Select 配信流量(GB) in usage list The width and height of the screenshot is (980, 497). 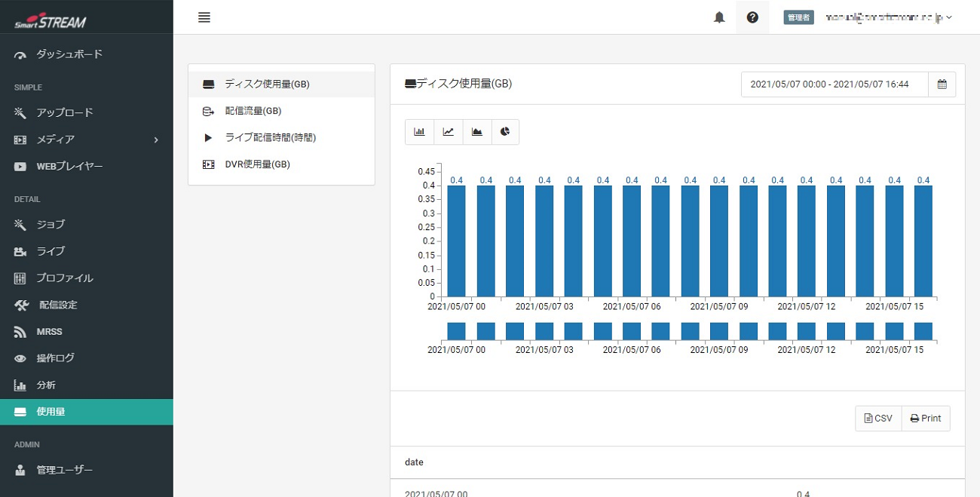[253, 111]
